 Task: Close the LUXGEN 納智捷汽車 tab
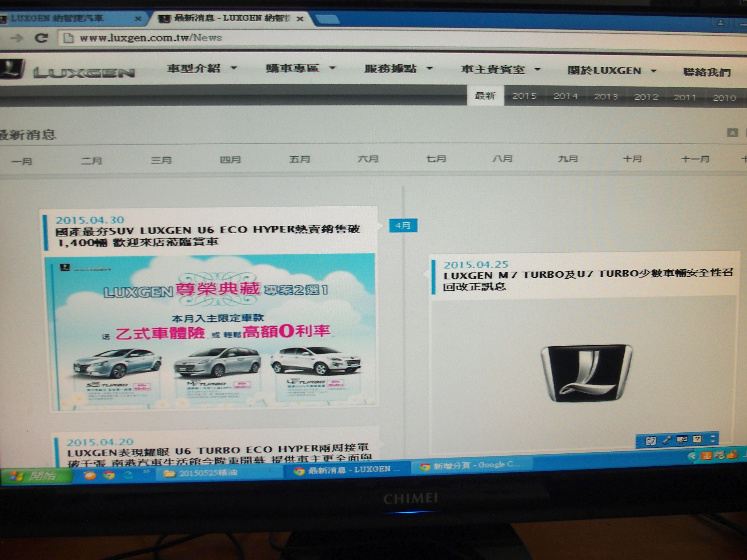(138, 19)
